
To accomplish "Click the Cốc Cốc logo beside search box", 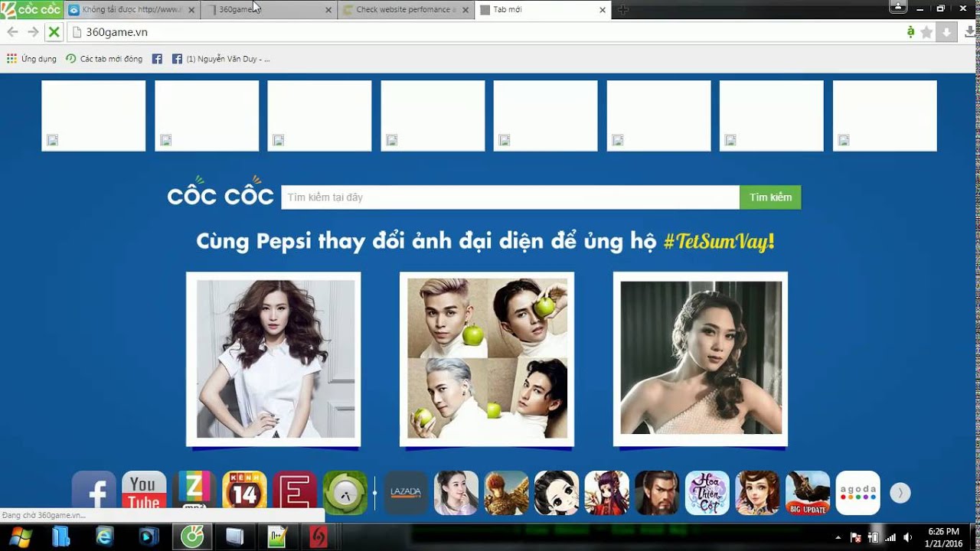I will (220, 193).
